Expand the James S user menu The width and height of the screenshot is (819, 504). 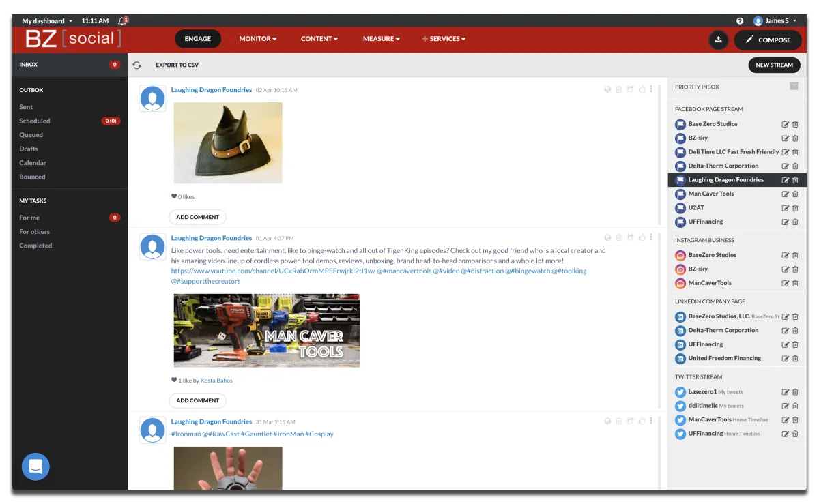coord(775,21)
